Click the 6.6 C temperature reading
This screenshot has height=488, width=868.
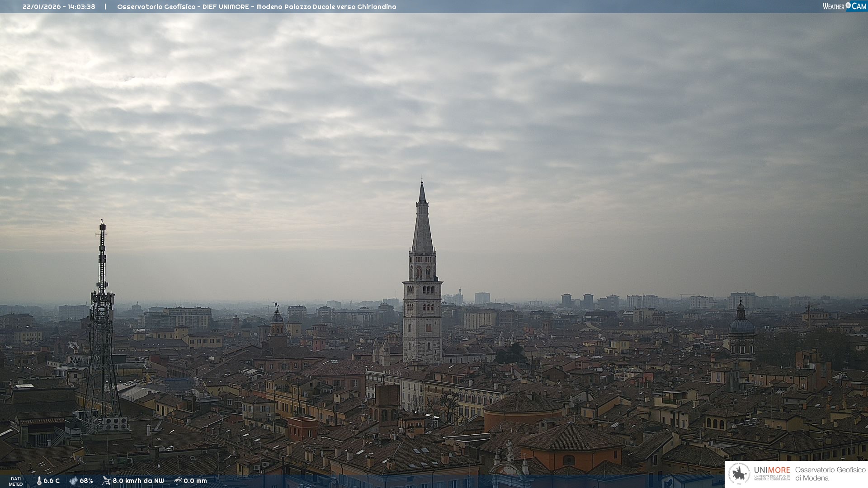click(x=52, y=481)
